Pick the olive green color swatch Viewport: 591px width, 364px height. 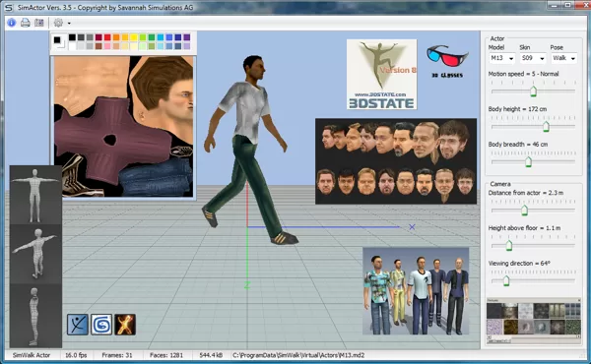click(x=152, y=46)
